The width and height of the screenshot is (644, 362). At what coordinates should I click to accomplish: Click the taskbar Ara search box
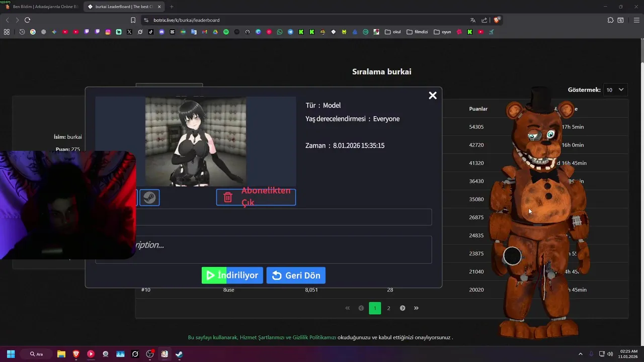click(37, 354)
